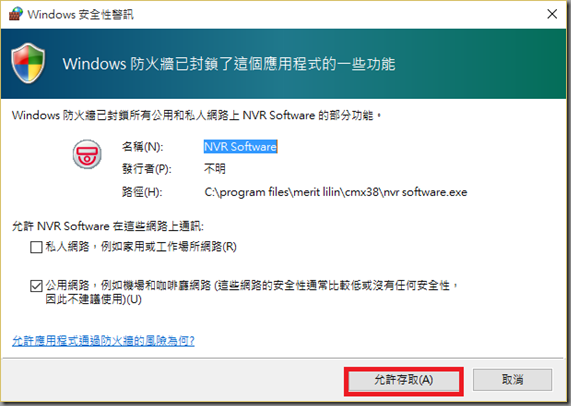571x406 pixels.
Task: Close the Windows 安全性警訊 dialog
Action: [x=552, y=14]
